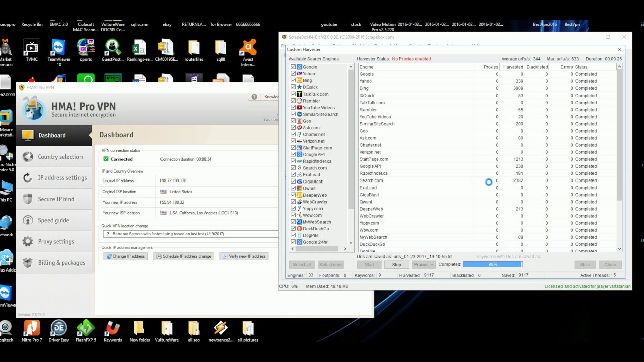Sort table by Engine column header
The height and width of the screenshot is (362, 644).
point(416,67)
